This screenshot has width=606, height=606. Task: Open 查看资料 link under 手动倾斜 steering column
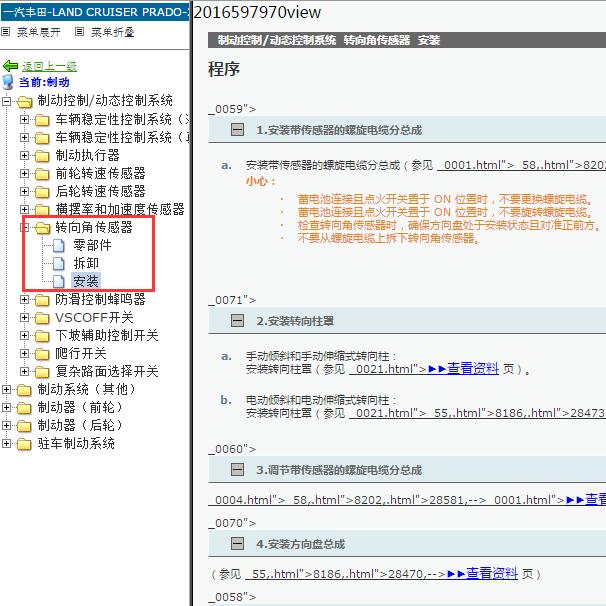click(463, 369)
